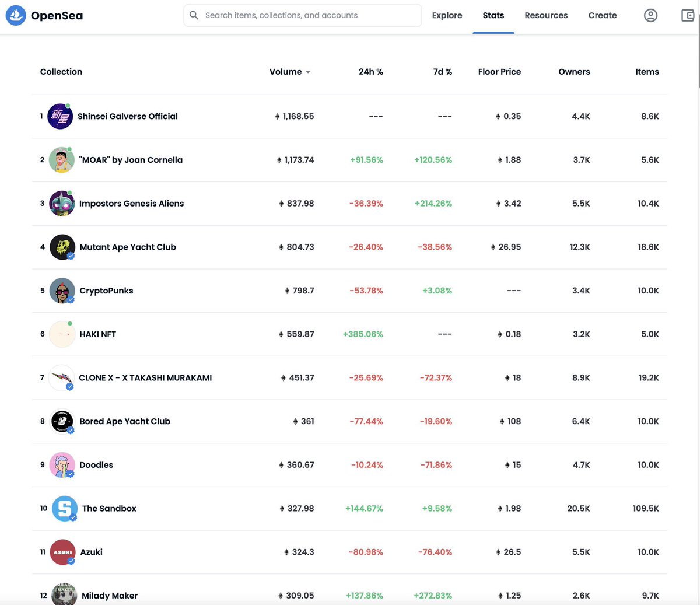Open the OpenSea logo home link
Viewport: 700px width, 605px height.
(x=44, y=16)
